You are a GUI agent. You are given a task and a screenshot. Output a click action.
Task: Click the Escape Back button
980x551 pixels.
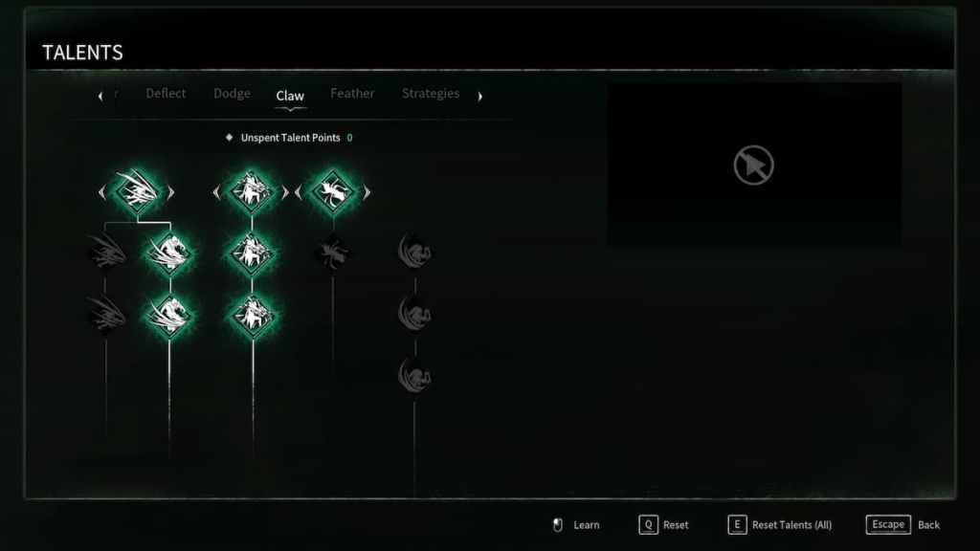pos(902,525)
